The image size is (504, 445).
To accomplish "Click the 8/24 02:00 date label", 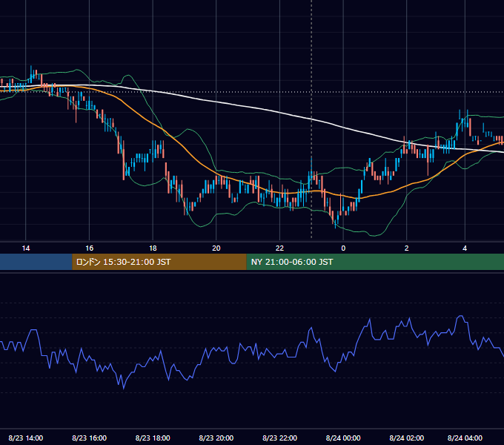I will [x=407, y=438].
